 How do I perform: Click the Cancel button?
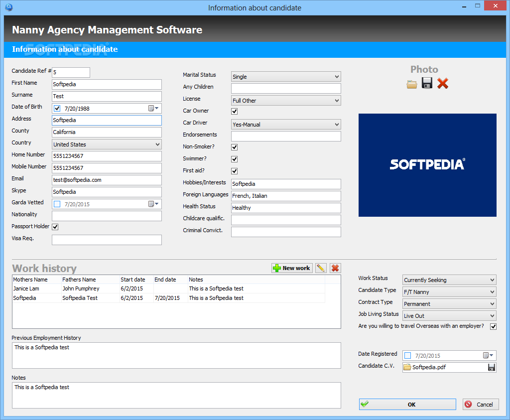481,405
